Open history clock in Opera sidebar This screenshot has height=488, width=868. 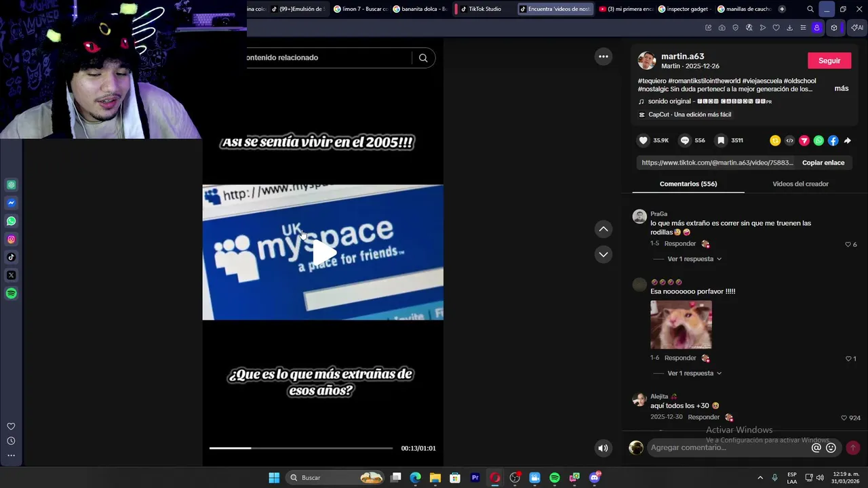tap(11, 441)
